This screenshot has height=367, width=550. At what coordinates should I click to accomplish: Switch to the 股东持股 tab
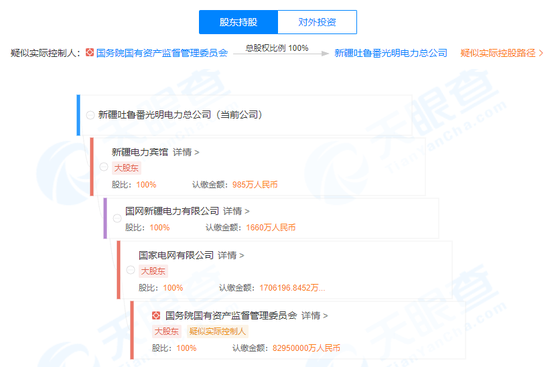(239, 22)
